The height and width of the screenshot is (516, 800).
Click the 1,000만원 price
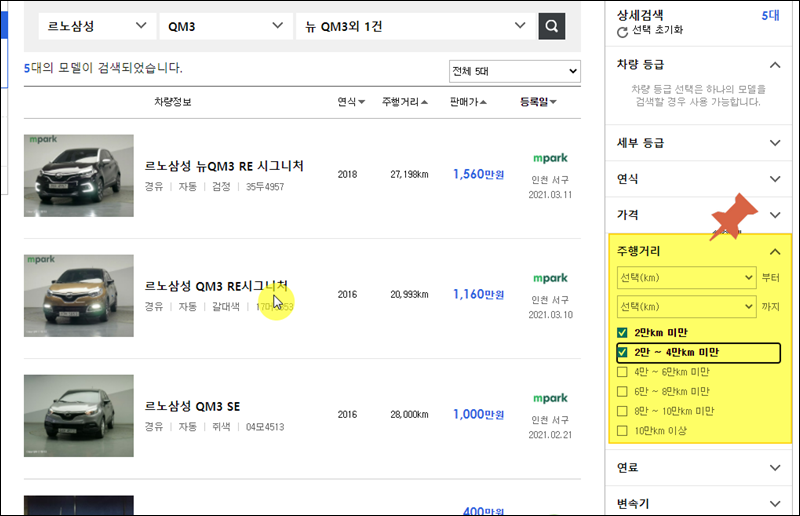click(x=479, y=414)
